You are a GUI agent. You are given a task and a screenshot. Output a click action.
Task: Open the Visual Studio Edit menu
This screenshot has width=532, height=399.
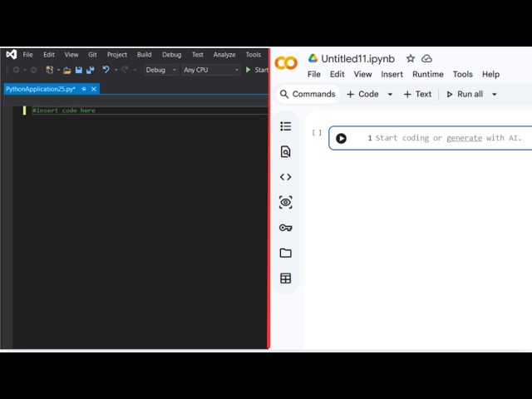coord(49,55)
